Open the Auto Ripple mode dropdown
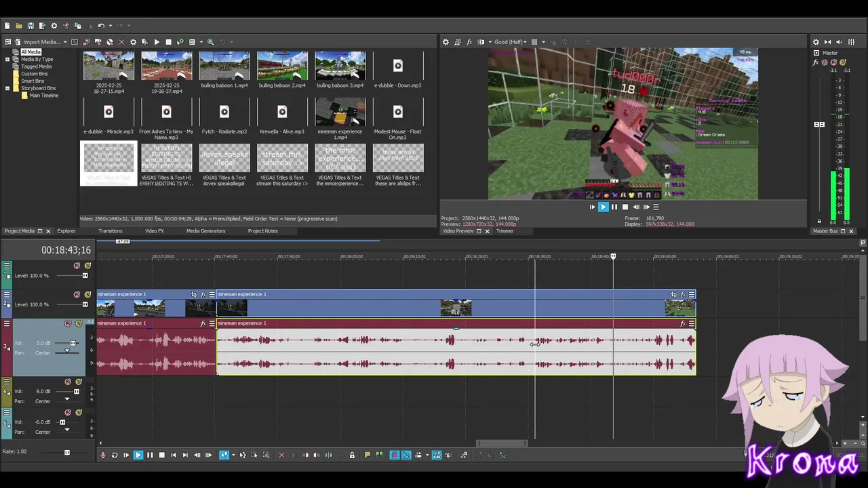Viewport: 868px width, 488px height. tap(427, 455)
